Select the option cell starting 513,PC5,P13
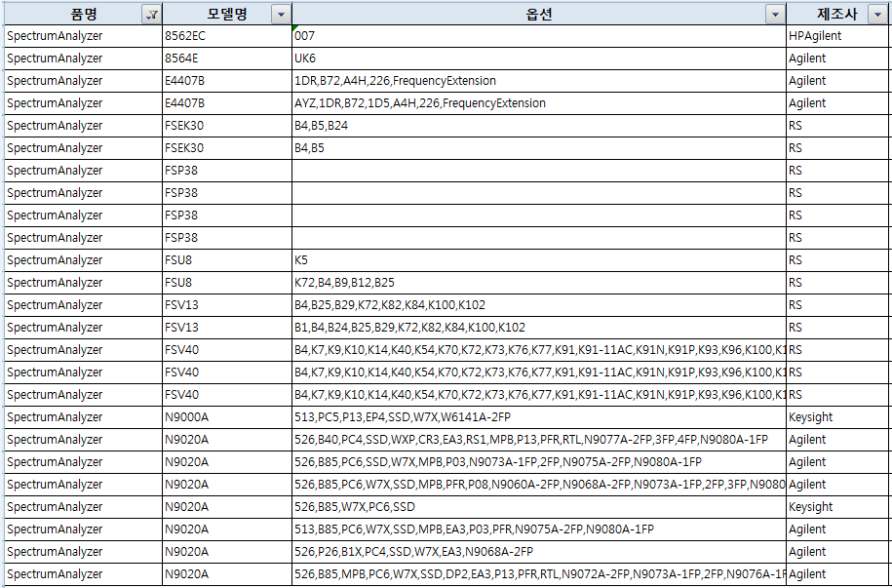892x588 pixels. [x=538, y=417]
